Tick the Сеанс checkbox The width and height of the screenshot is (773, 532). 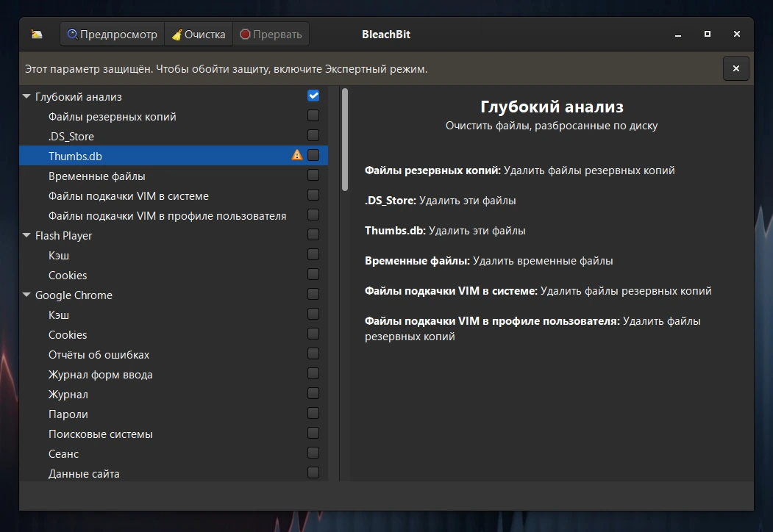[313, 453]
